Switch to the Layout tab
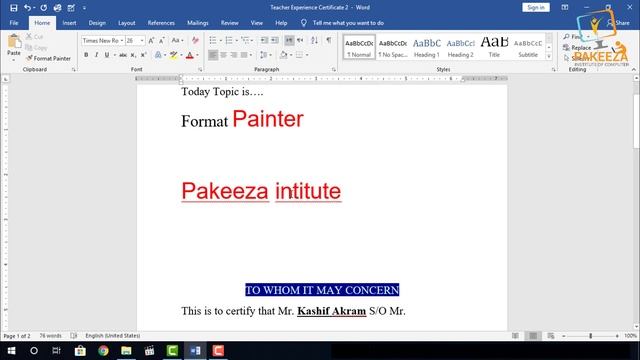The image size is (640, 360). (127, 23)
